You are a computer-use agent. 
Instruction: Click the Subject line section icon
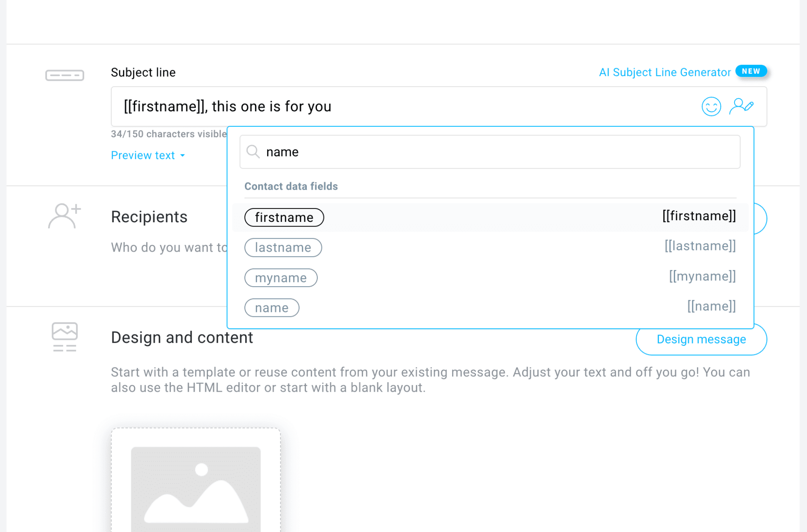64,75
